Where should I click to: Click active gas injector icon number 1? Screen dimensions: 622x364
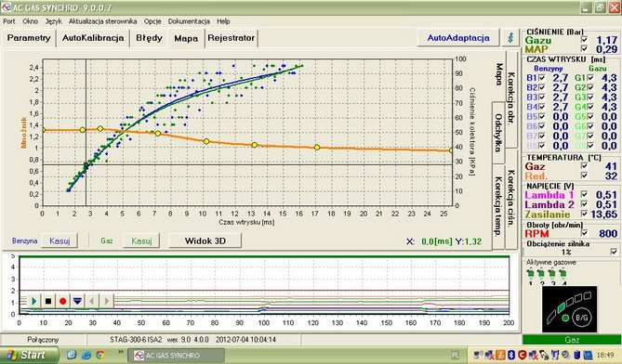coord(530,274)
